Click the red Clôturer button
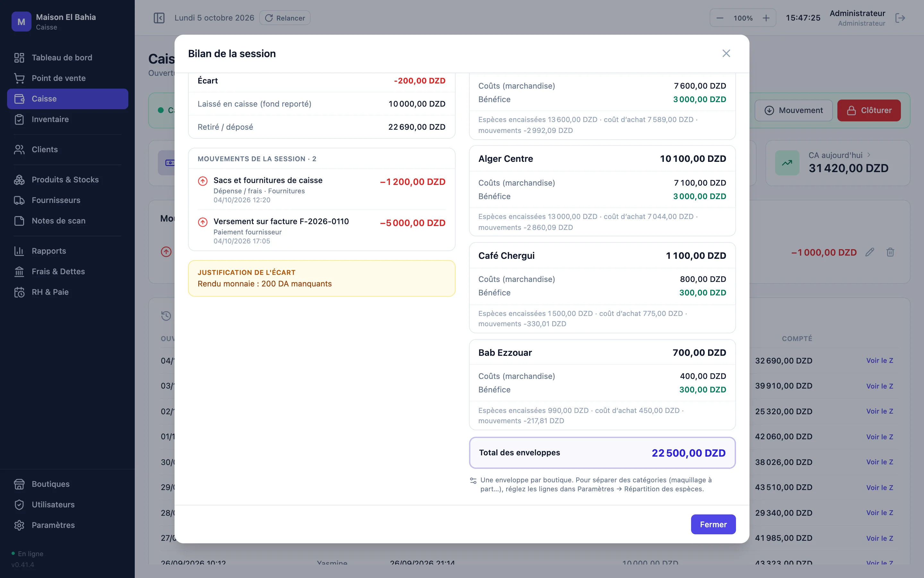 (x=868, y=110)
